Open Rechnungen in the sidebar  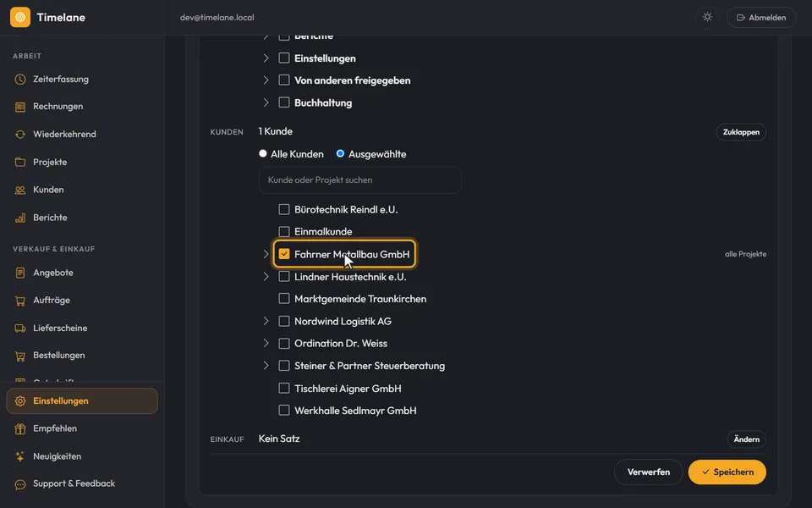(82, 107)
